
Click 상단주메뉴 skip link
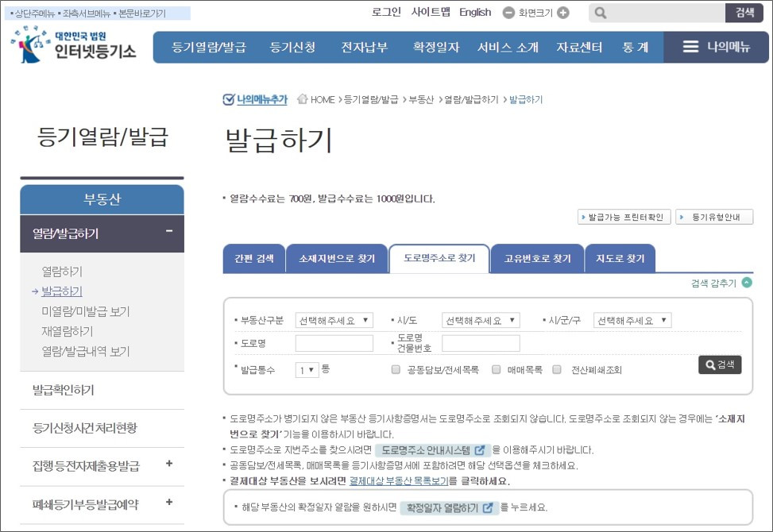pyautogui.click(x=34, y=13)
